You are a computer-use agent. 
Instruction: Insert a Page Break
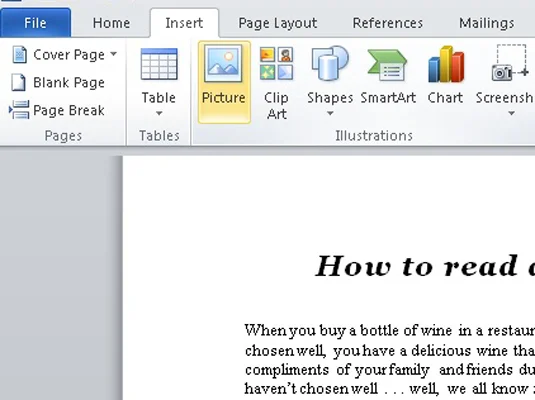(57, 110)
